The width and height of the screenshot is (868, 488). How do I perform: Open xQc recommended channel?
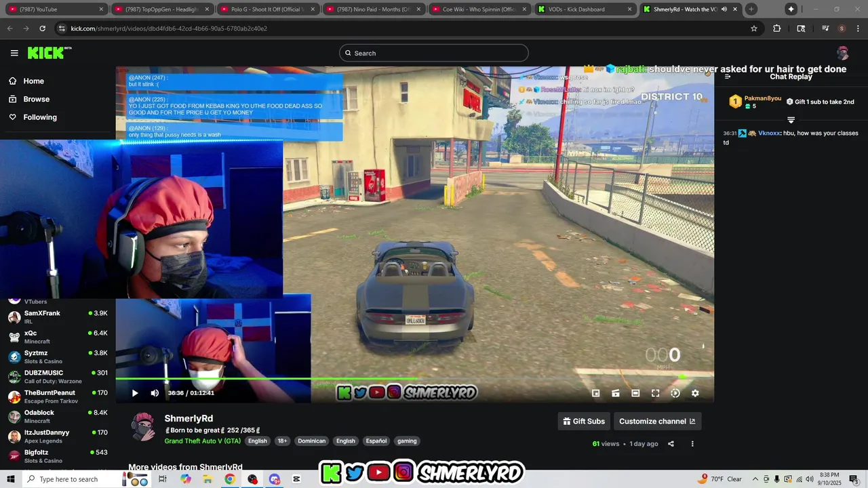coord(58,337)
